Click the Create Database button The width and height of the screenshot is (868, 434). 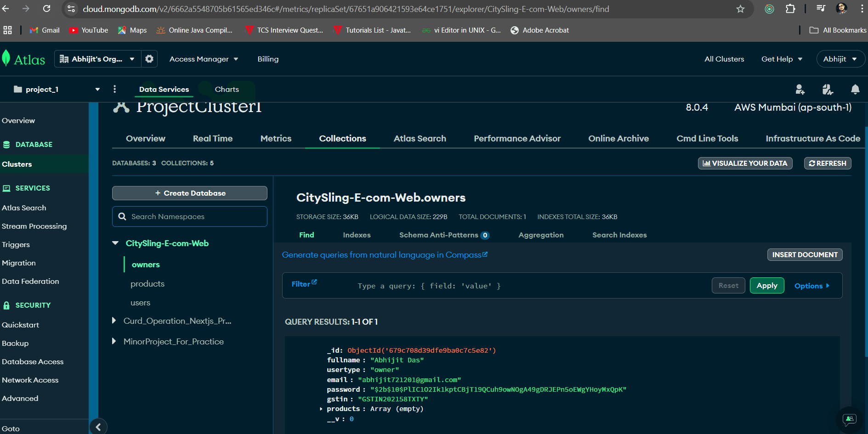point(190,193)
